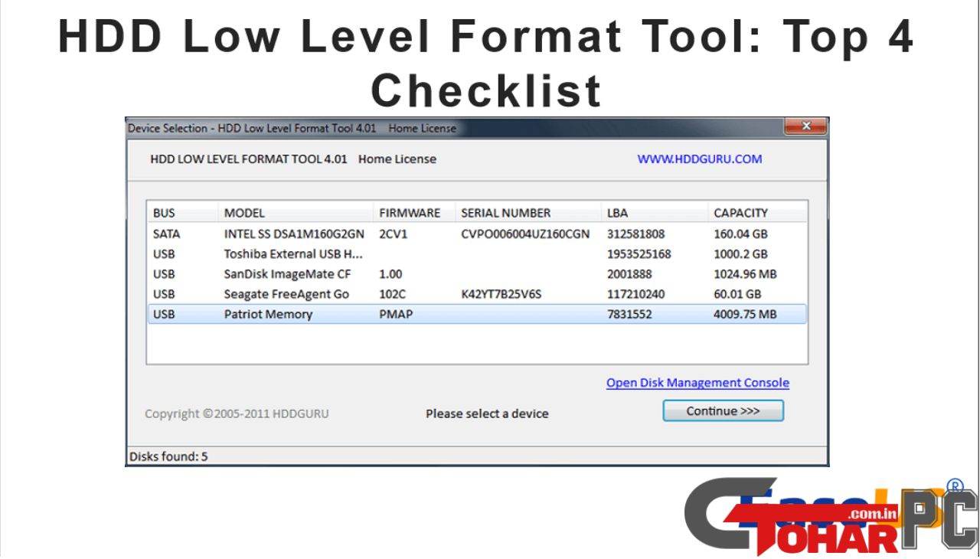Select the SanDisk ImageMate CF row
The width and height of the screenshot is (980, 559).
click(477, 273)
